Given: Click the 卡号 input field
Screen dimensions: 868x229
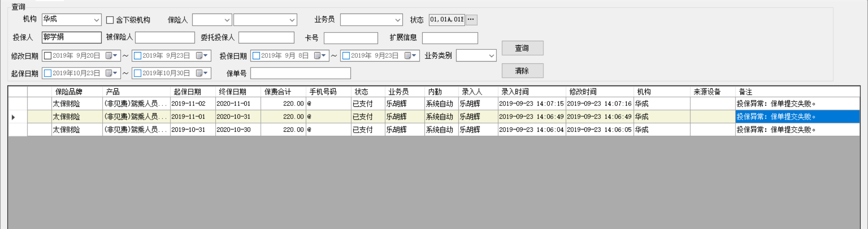Looking at the screenshot, I should tap(351, 38).
